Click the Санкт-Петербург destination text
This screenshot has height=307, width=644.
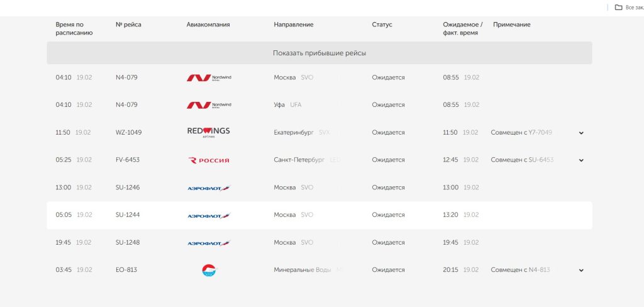point(299,160)
